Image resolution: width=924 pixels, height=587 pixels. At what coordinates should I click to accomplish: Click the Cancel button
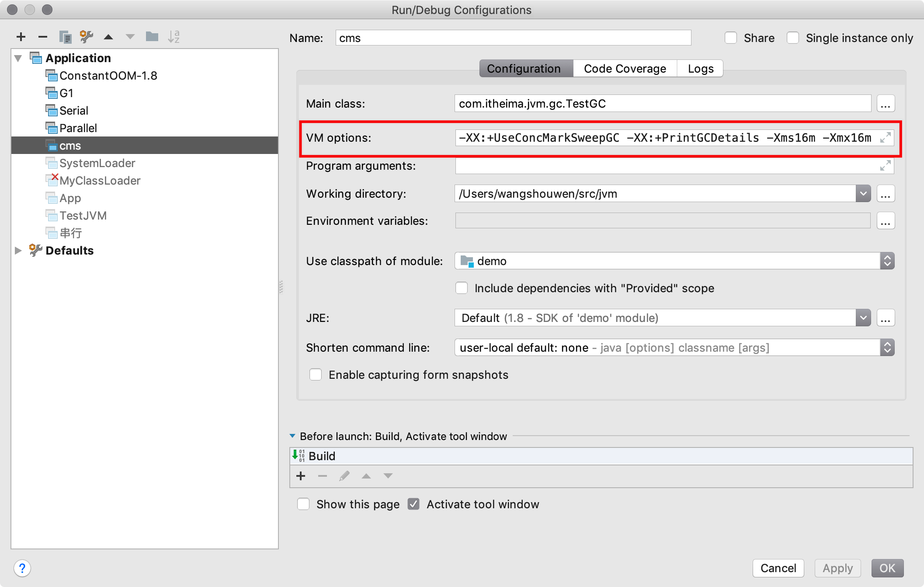point(778,568)
